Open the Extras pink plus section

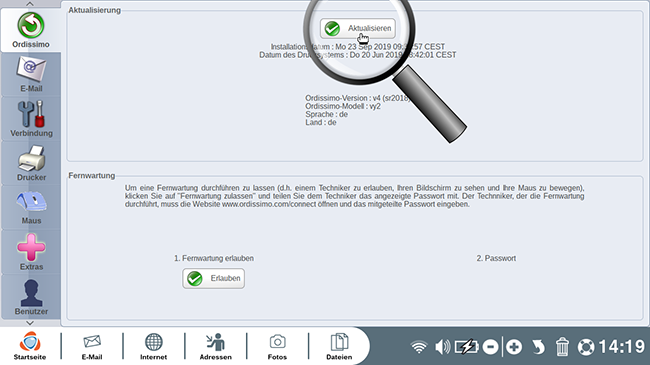31,252
